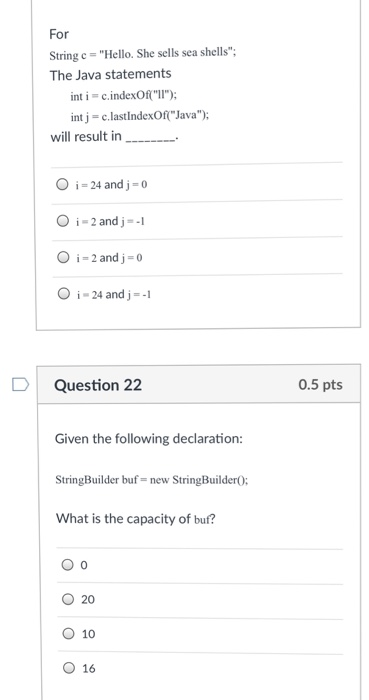Click the String c declaration code line
Viewport: 369px width, 700px height.
point(143,54)
